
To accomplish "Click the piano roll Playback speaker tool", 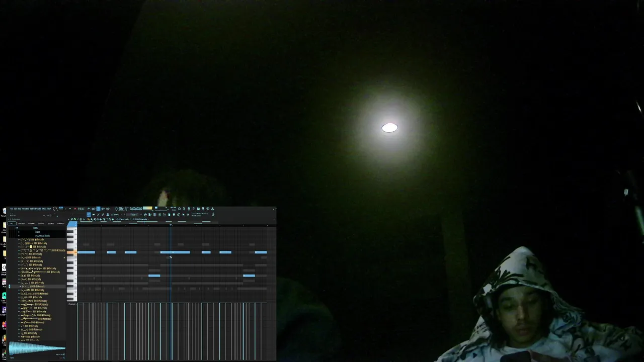I will click(113, 219).
